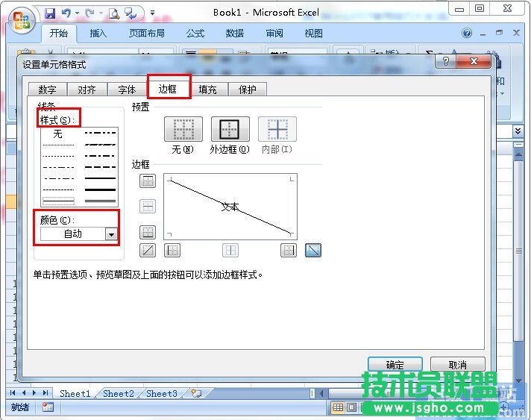Image resolution: width=531 pixels, height=420 pixels.
Task: Open the 公式 ribbon tab
Action: tap(195, 33)
